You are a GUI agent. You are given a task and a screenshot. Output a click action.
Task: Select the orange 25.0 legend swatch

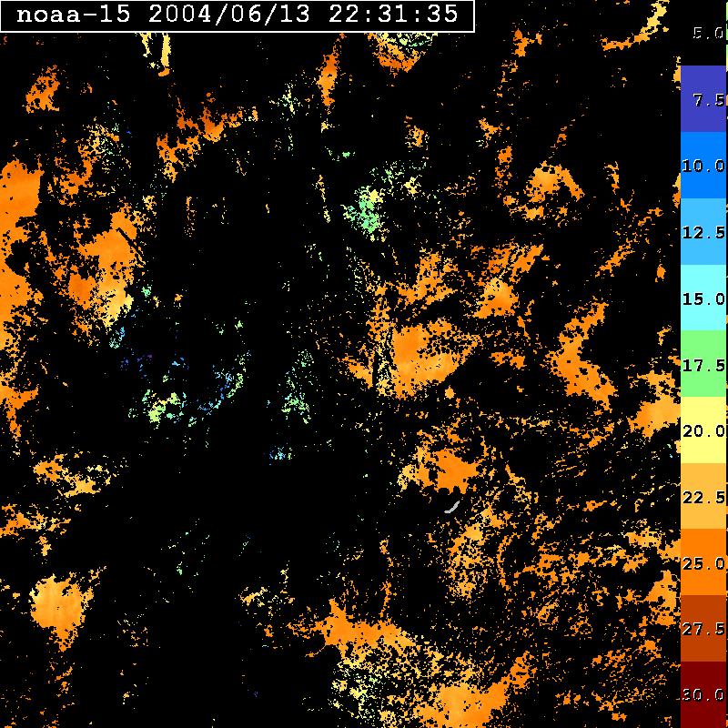(703, 563)
